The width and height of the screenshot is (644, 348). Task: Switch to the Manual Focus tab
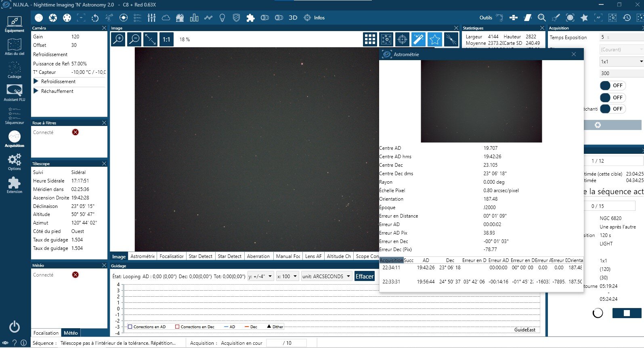[x=288, y=256]
